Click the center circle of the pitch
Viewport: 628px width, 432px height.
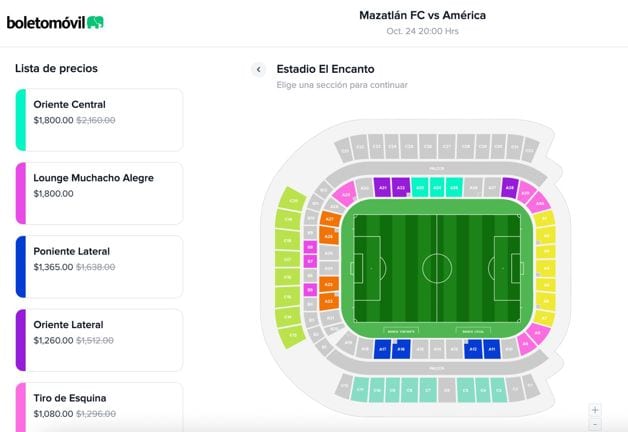(x=437, y=268)
